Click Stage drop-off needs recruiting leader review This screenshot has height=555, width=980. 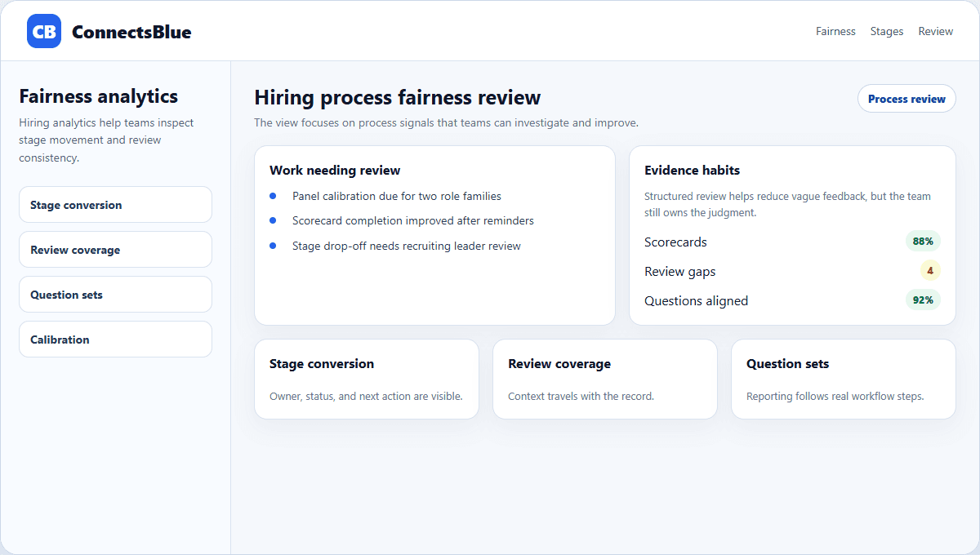click(x=407, y=246)
